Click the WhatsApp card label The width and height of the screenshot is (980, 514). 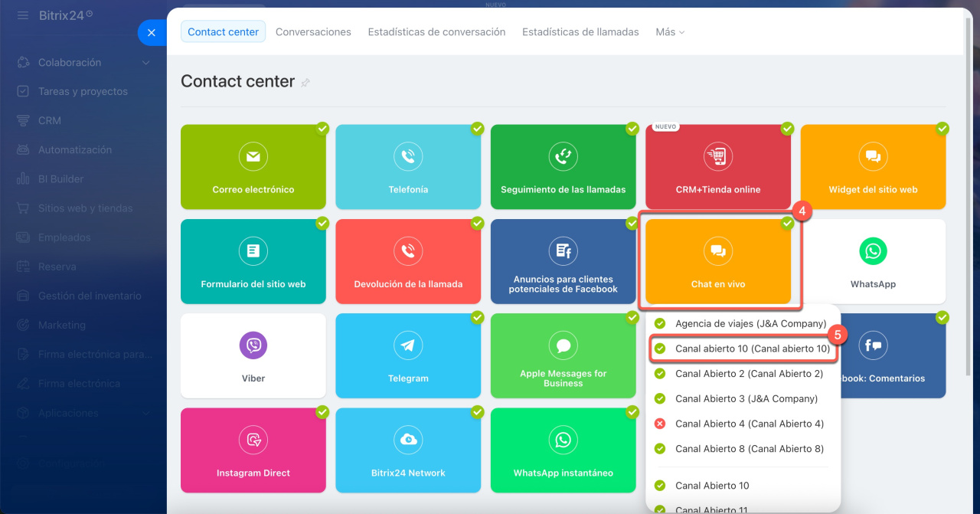tap(873, 284)
